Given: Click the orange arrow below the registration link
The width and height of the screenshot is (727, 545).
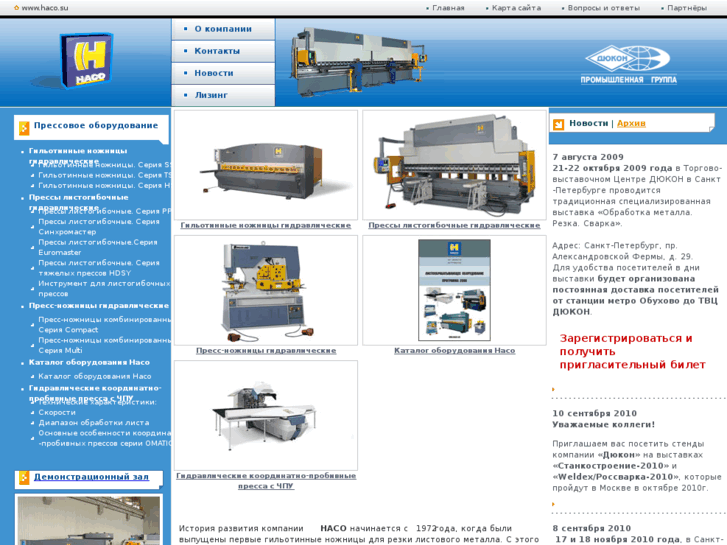Looking at the screenshot, I should tap(553, 389).
